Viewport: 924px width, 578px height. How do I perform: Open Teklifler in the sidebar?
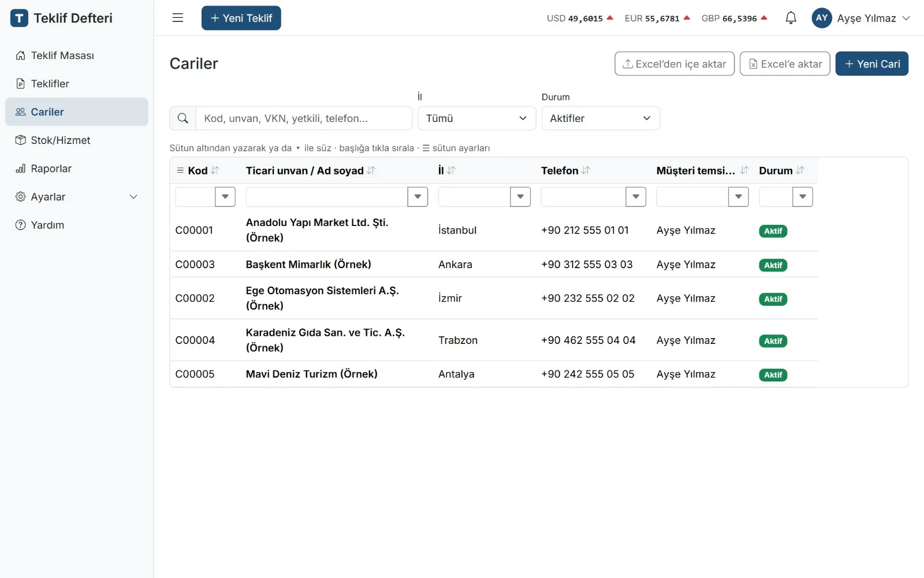pos(77,84)
